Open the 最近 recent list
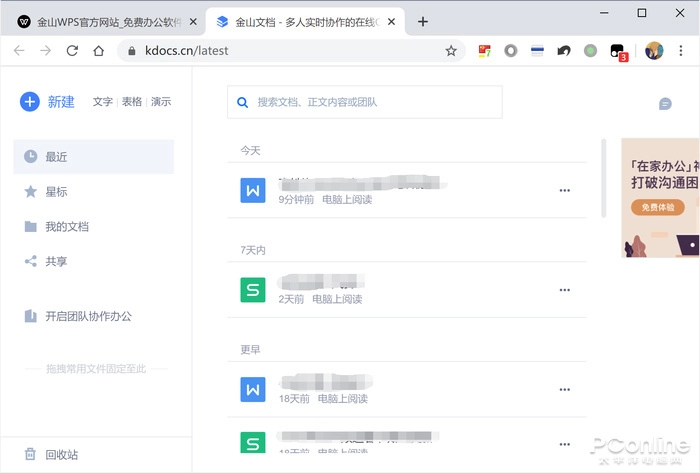700x473 pixels. [94, 157]
